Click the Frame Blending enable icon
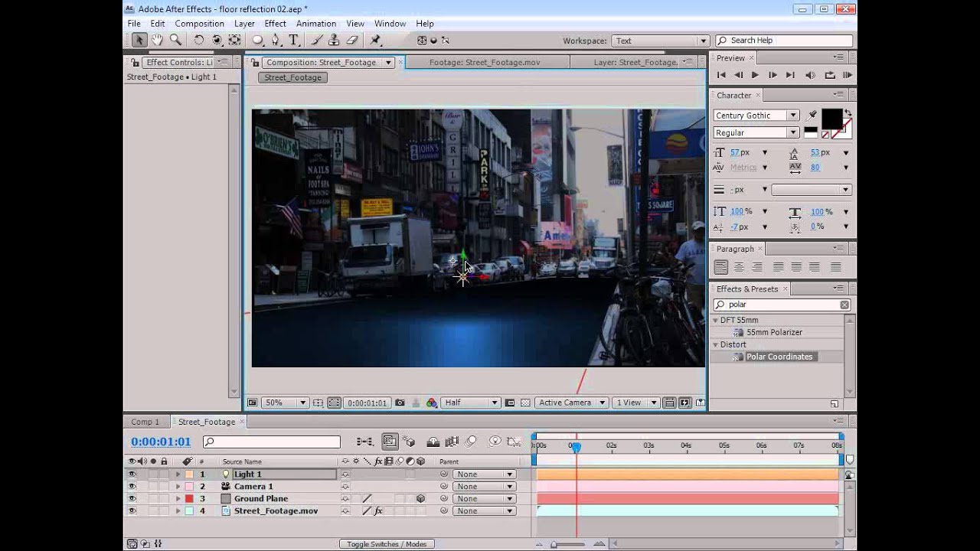 click(x=452, y=442)
